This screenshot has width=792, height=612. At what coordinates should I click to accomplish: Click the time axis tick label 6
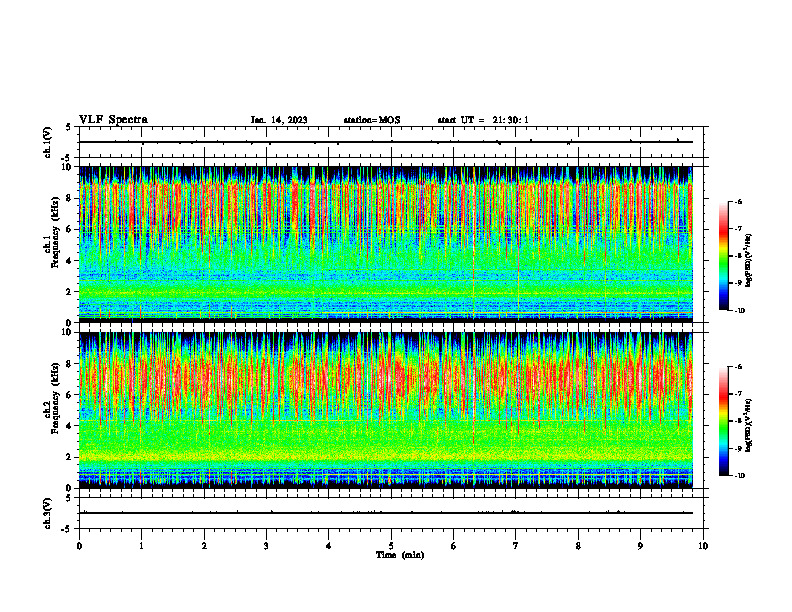454,546
